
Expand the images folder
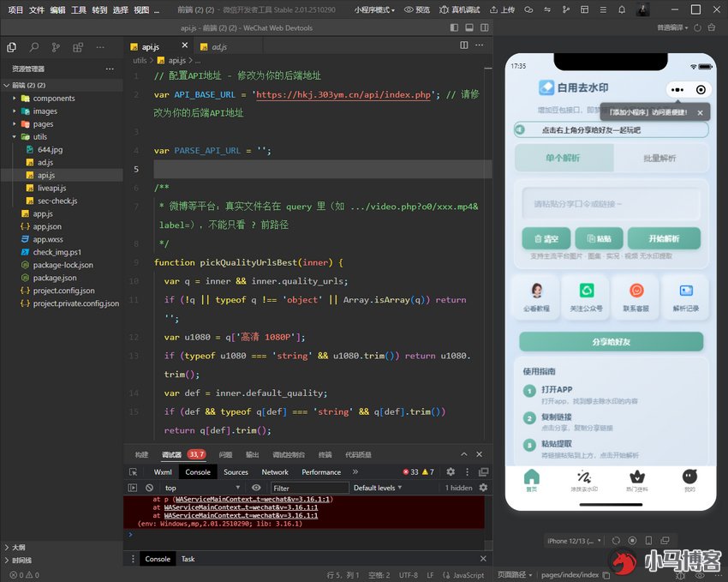[14, 111]
